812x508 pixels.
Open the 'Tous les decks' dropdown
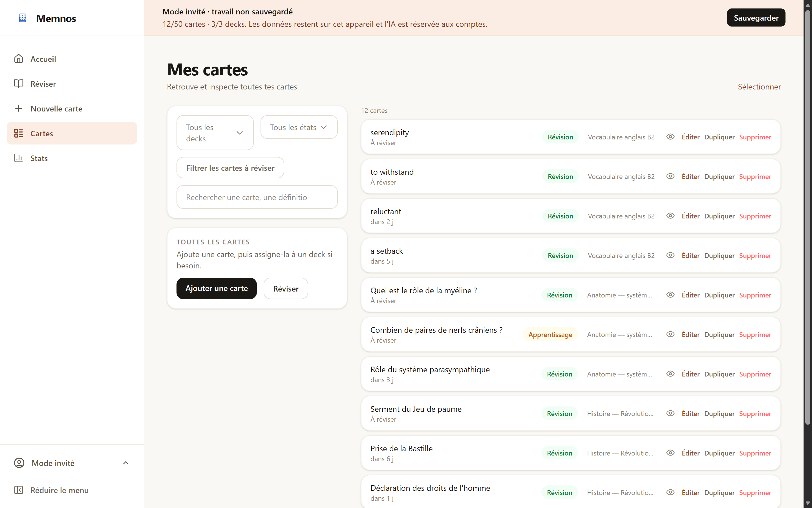click(x=215, y=133)
